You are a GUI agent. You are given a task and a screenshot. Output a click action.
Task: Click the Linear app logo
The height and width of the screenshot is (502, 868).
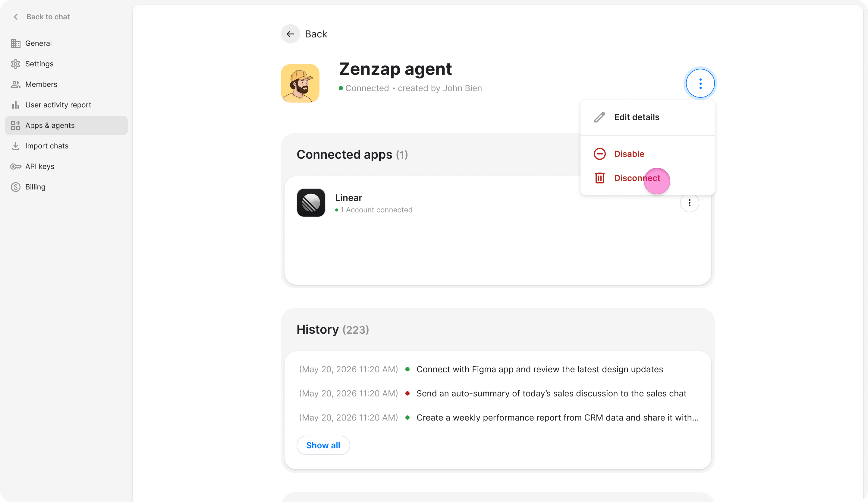click(x=311, y=203)
